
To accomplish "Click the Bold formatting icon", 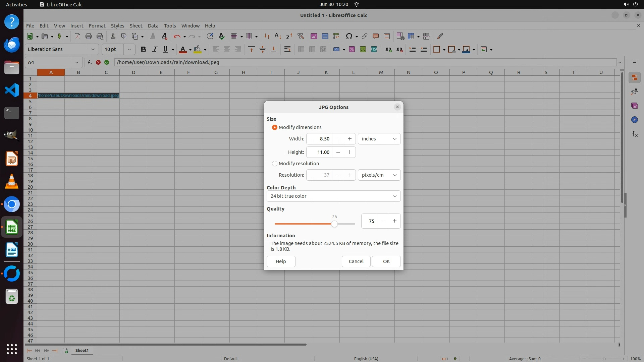I will click(x=144, y=49).
